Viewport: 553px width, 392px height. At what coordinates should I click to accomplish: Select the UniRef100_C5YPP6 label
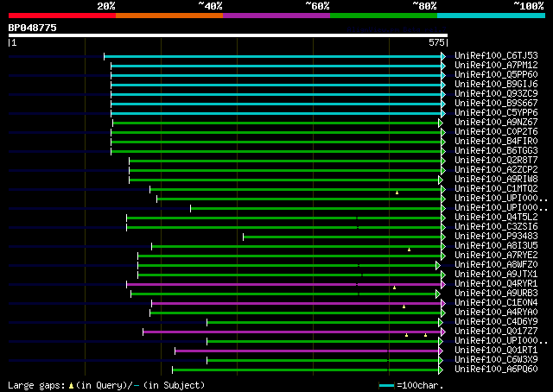click(496, 112)
